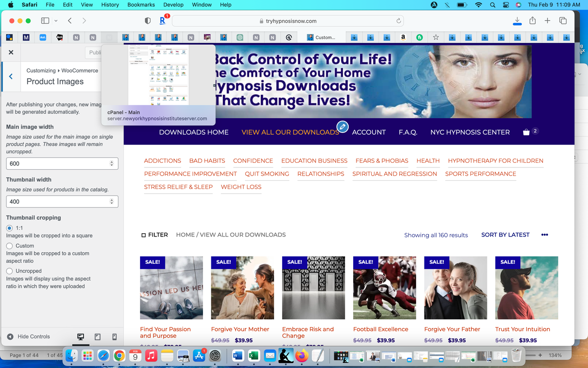Open the File menu

tap(50, 5)
